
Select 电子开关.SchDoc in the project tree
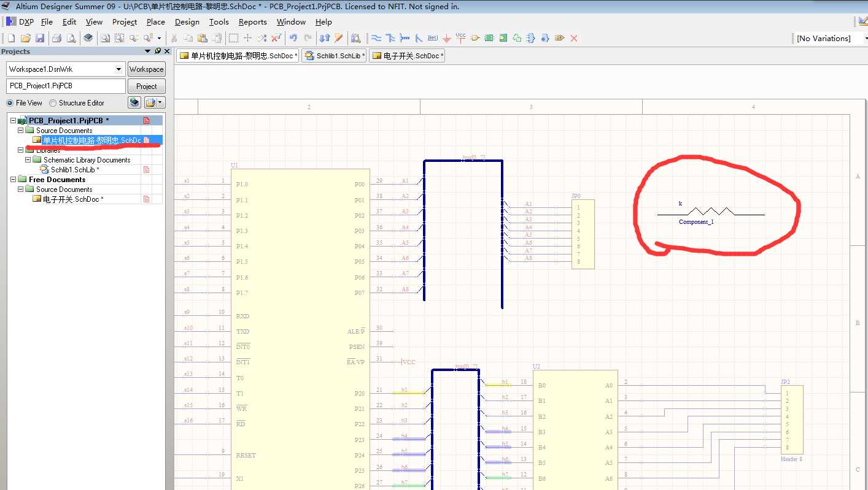[x=72, y=199]
